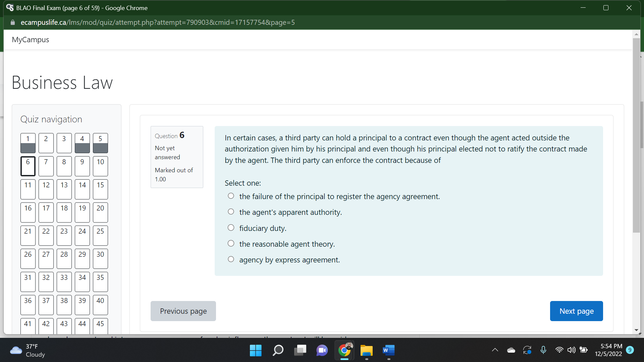Select the agent's apparent authority option
The height and width of the screenshot is (362, 644).
coord(231,211)
